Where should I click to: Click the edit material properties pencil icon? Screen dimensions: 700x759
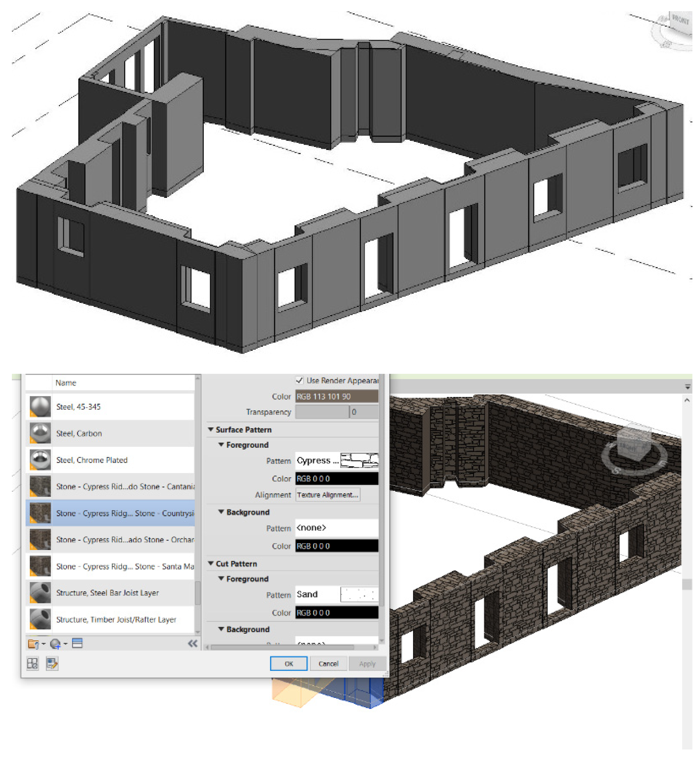[52, 663]
